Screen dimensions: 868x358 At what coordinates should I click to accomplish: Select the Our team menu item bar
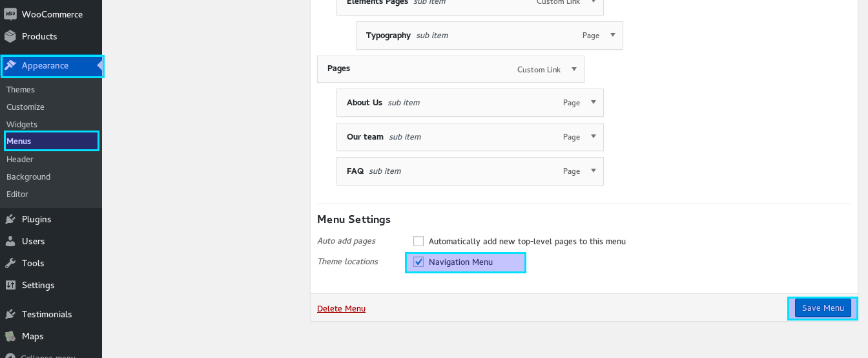(470, 137)
